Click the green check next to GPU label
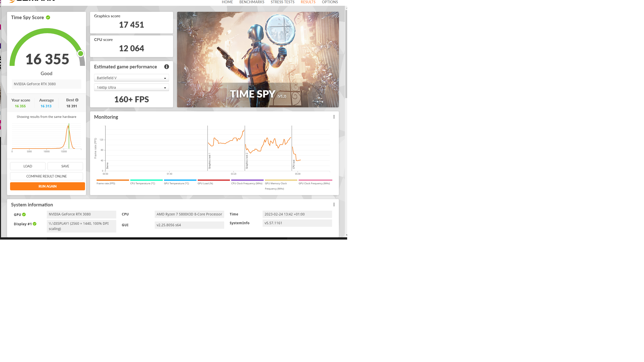The width and height of the screenshot is (644, 362). point(24,214)
